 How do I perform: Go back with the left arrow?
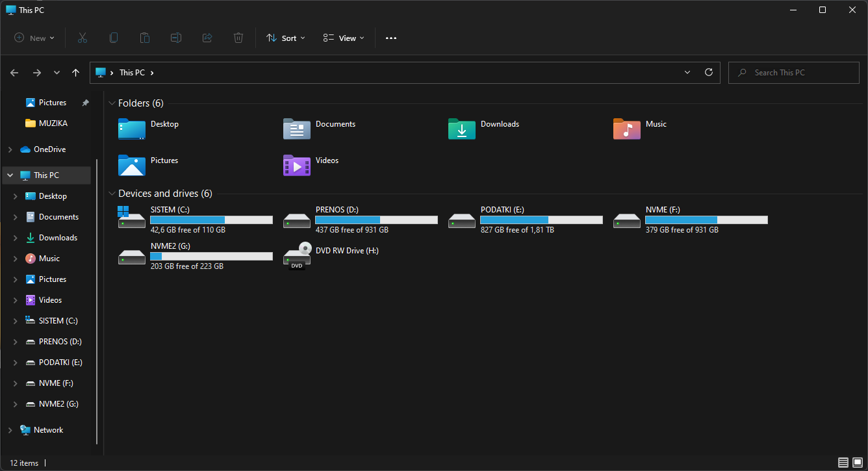click(14, 73)
